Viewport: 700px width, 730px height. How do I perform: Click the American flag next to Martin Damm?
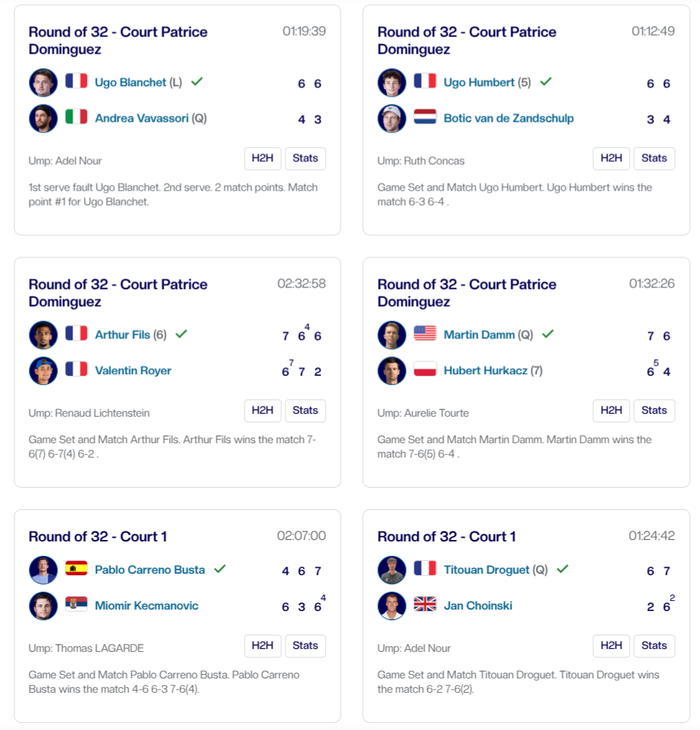click(x=425, y=334)
